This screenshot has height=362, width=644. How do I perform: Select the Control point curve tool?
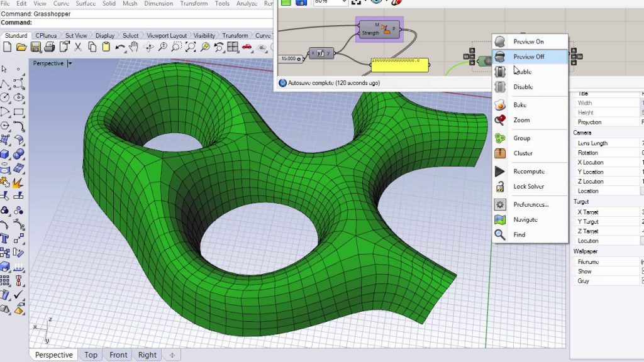point(17,84)
